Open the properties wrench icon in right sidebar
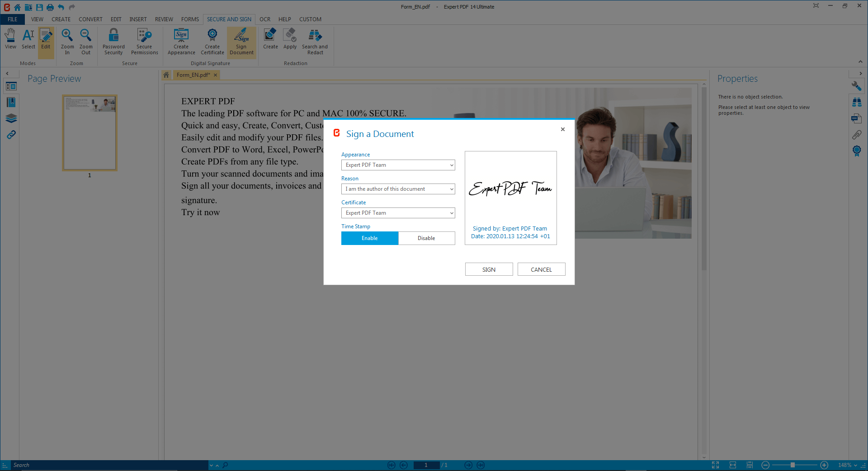 click(x=857, y=86)
